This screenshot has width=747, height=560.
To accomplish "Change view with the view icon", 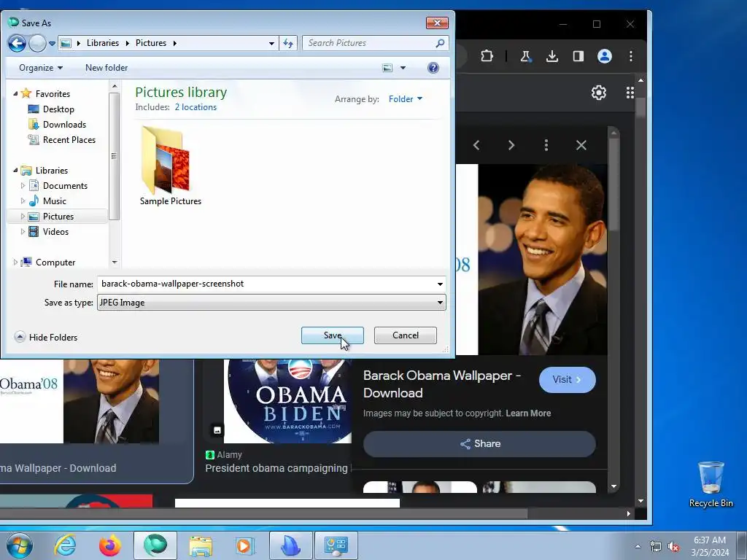I will [x=387, y=68].
